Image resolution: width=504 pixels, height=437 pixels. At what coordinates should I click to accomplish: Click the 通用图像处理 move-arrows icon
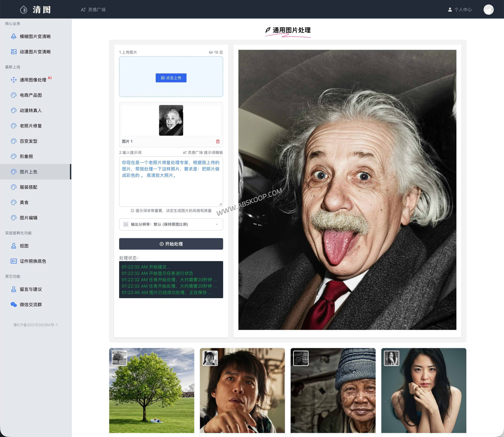click(x=14, y=80)
